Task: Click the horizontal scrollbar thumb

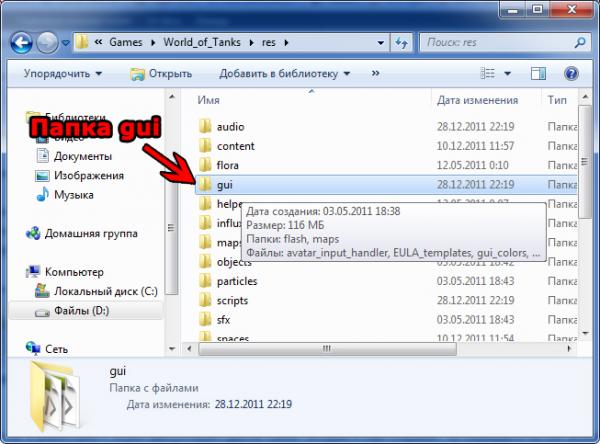Action: coord(327,349)
